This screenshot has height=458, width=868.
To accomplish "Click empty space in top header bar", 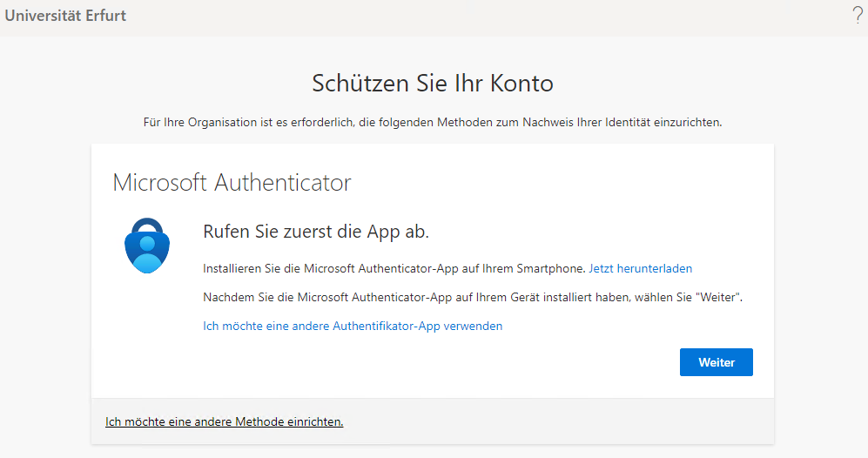I will tap(479, 16).
